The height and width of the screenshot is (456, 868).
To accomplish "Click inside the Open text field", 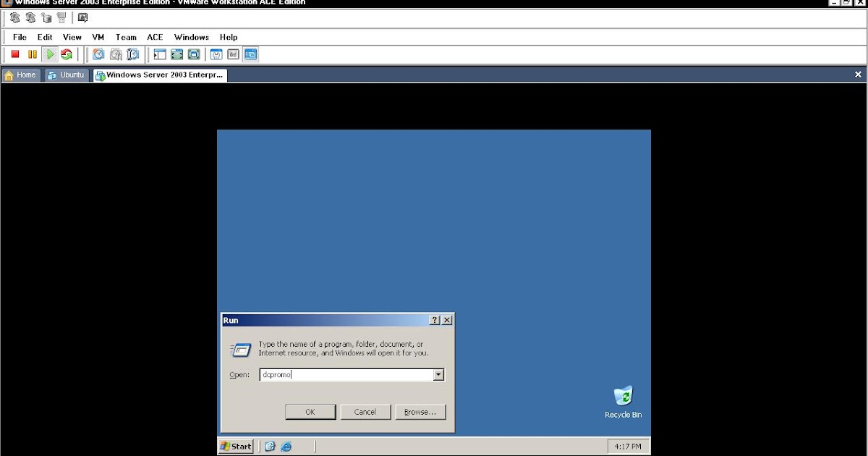I will [340, 374].
